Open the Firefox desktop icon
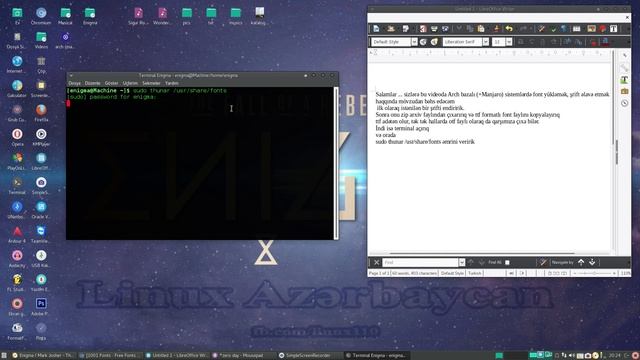 point(41,113)
